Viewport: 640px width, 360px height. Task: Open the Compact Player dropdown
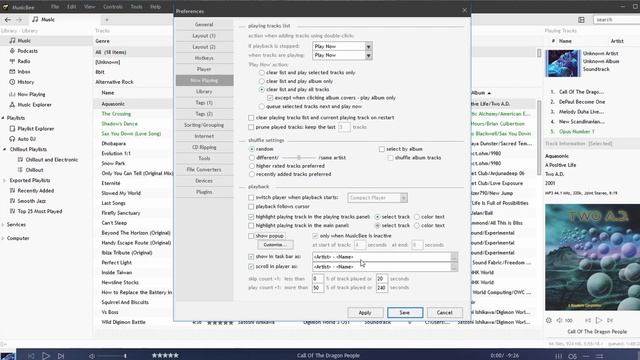(x=377, y=198)
